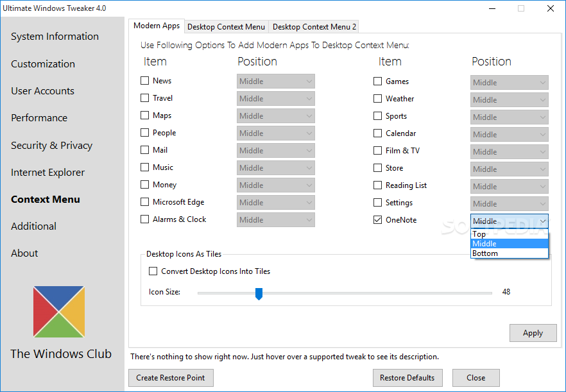Open the Travel position dropdown
Image resolution: width=566 pixels, height=392 pixels.
(276, 99)
